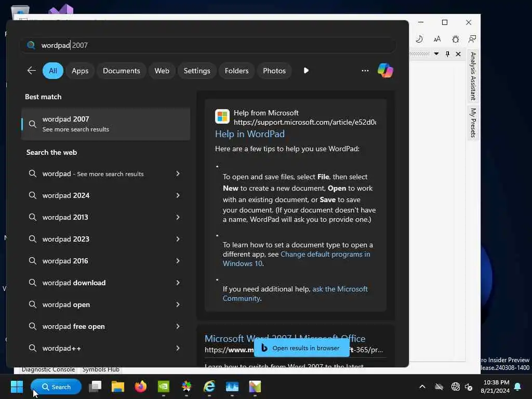The height and width of the screenshot is (399, 532).
Task: Click the cloud sync tray icon
Action: pos(439,387)
